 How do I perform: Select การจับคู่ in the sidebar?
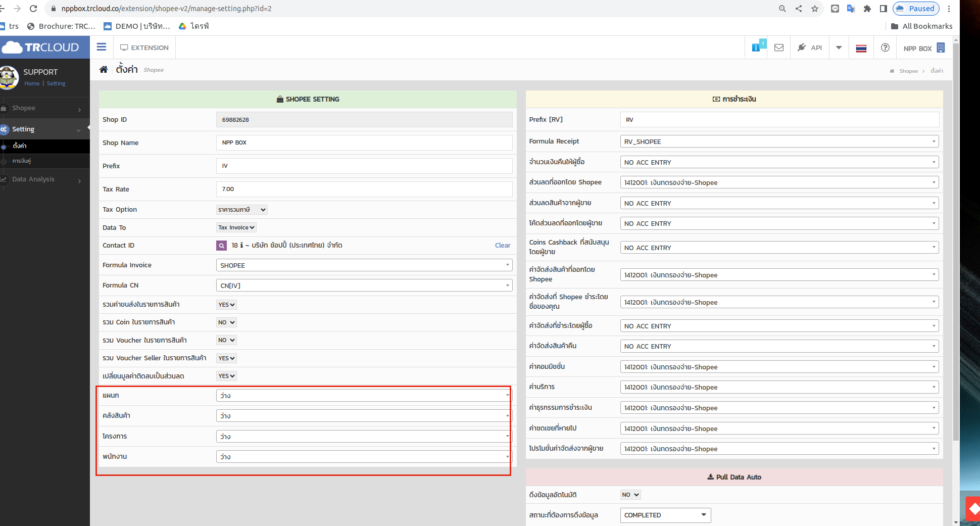click(22, 161)
